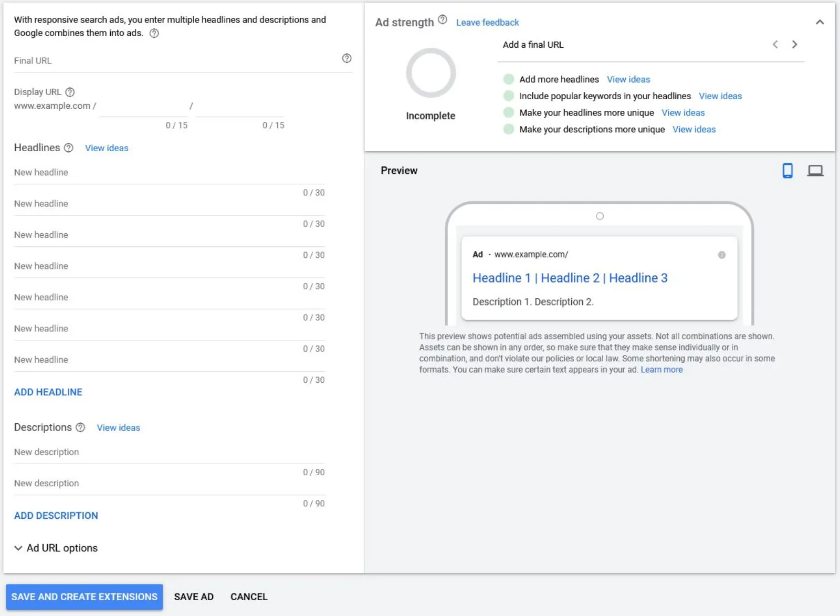
Task: Expand Ad URL options
Action: coord(56,548)
